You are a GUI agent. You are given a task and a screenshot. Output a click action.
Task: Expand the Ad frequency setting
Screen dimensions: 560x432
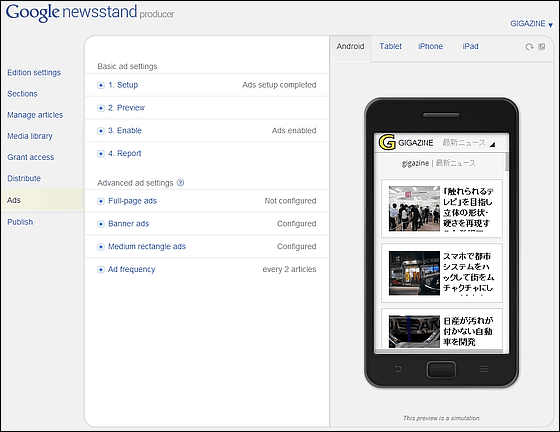point(207,270)
